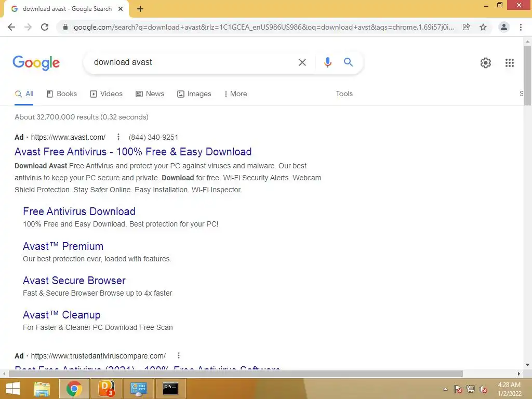Open the taskbar clock and date
This screenshot has height=399, width=532.
[x=509, y=389]
